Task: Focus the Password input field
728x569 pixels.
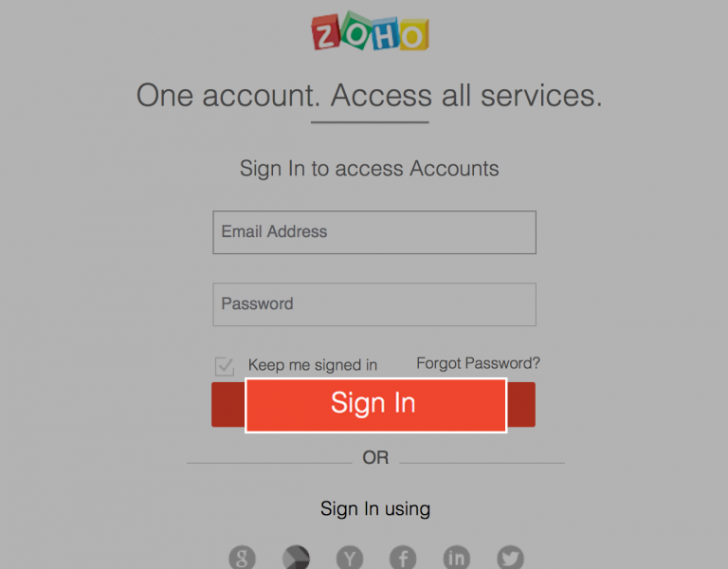Action: tap(374, 304)
